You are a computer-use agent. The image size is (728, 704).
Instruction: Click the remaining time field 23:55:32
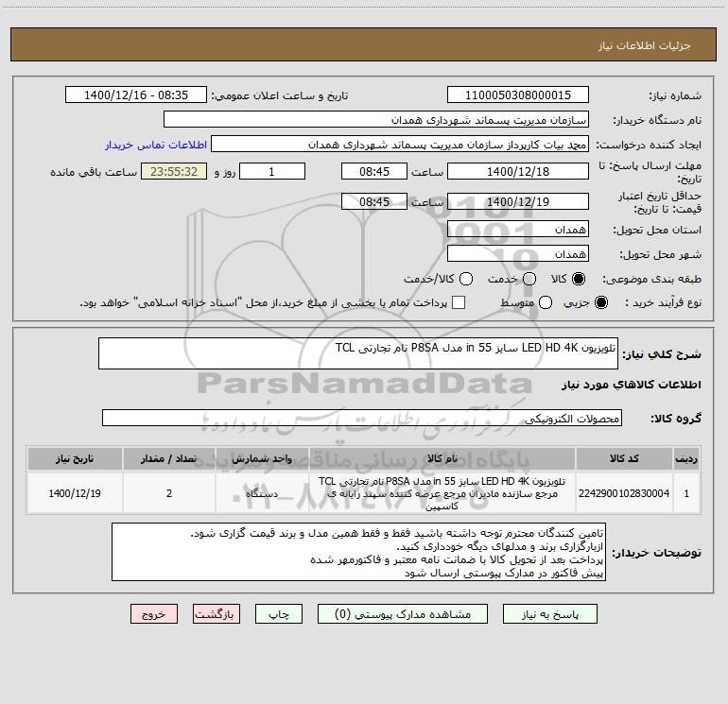click(x=174, y=171)
